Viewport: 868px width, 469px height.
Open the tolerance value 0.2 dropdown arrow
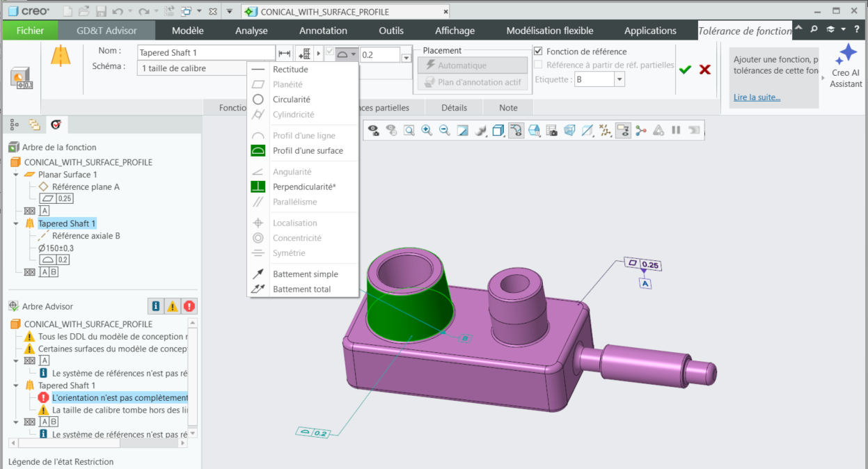(407, 58)
